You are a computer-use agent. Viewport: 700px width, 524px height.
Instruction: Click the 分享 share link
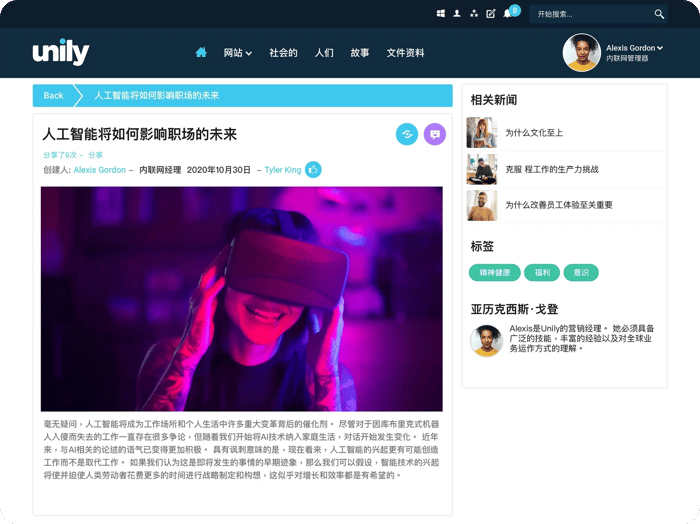pyautogui.click(x=95, y=155)
